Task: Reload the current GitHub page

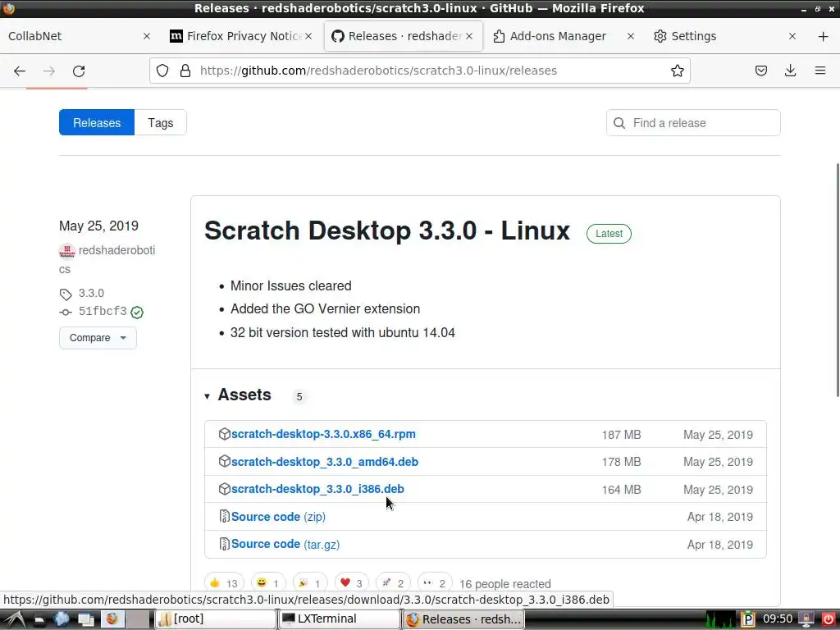Action: pyautogui.click(x=79, y=71)
